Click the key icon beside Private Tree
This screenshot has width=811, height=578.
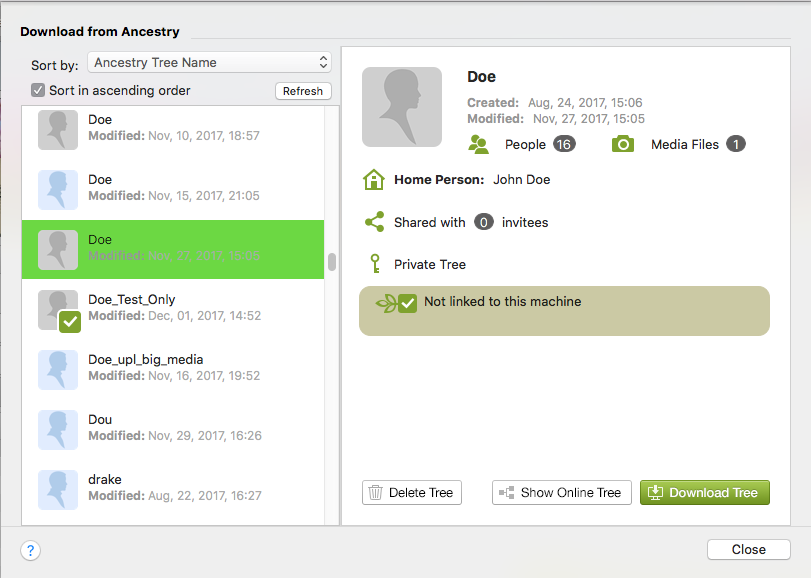376,264
